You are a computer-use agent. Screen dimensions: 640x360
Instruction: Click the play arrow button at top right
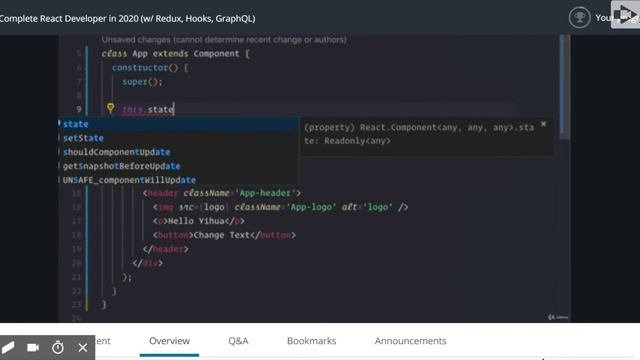[625, 15]
